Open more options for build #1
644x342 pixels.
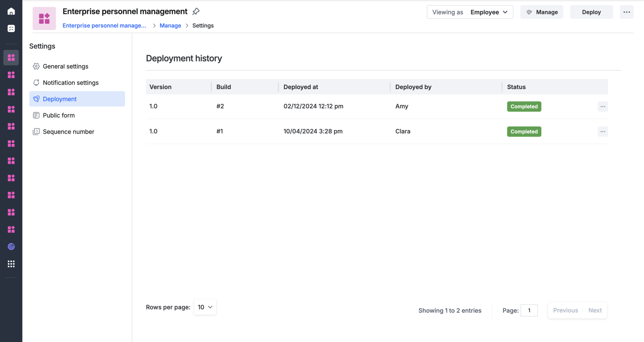(602, 131)
